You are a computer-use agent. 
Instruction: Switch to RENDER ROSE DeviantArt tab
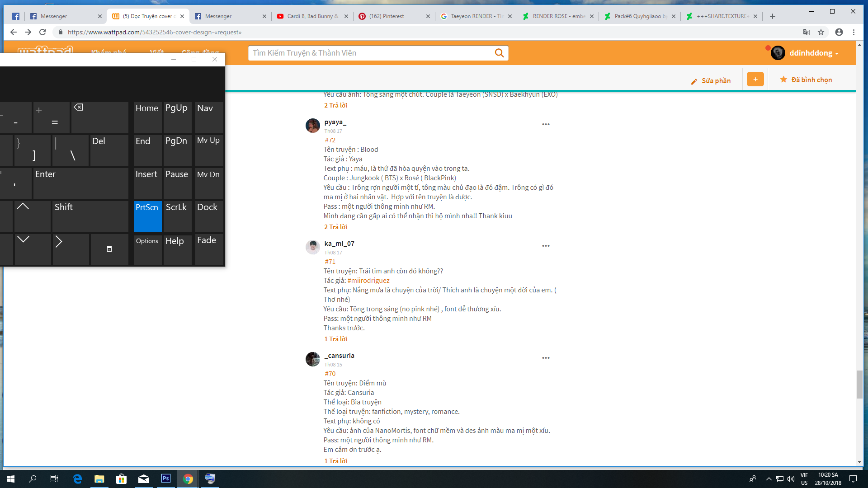pyautogui.click(x=558, y=16)
